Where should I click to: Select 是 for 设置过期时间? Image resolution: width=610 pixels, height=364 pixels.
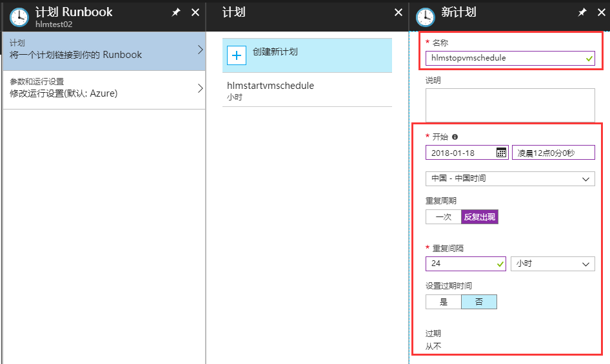(444, 302)
